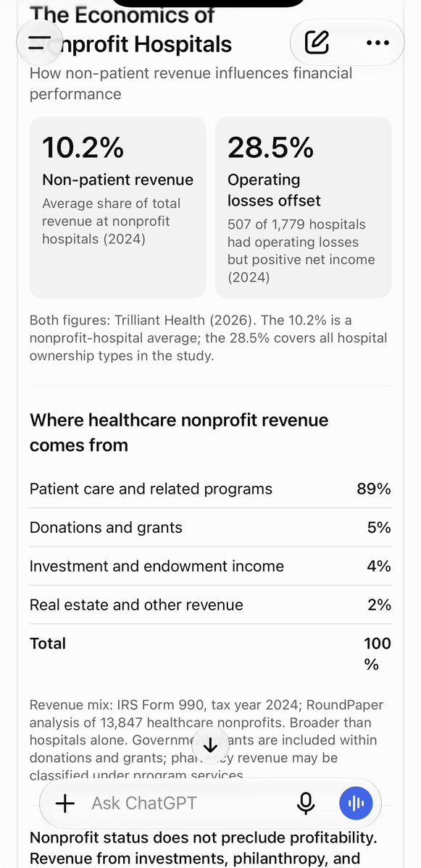Screen dimensions: 421x868
Task: Start a new chat with compose icon
Action: tap(317, 43)
